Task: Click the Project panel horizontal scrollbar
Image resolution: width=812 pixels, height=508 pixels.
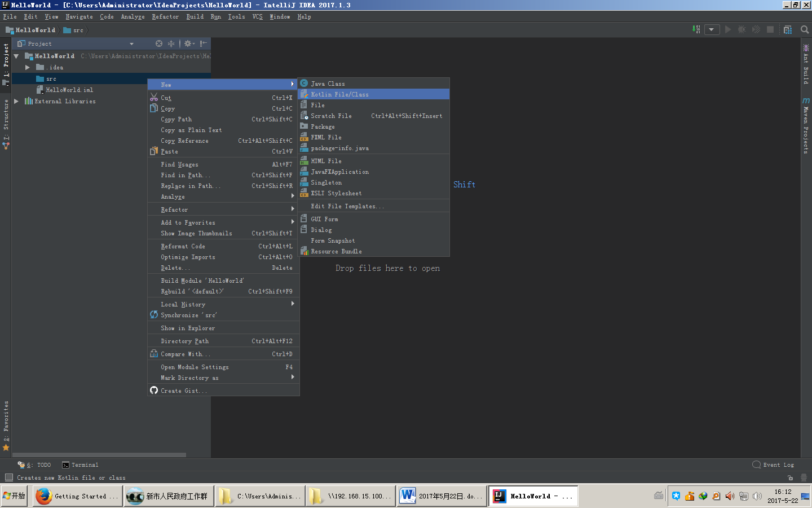Action: (99, 454)
